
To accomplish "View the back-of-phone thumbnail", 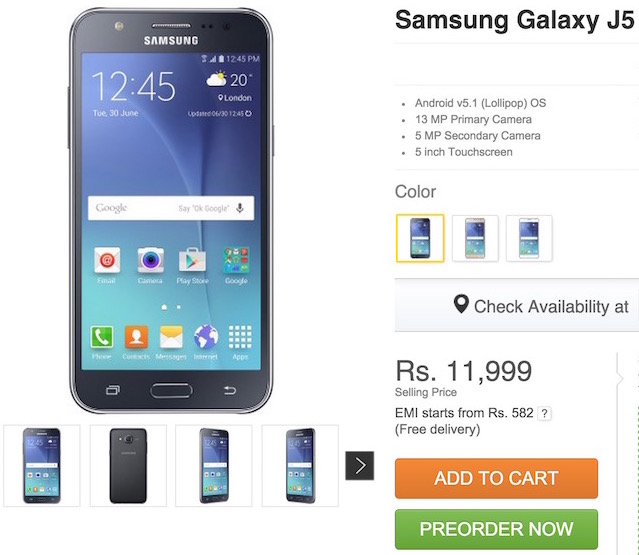I will (128, 466).
